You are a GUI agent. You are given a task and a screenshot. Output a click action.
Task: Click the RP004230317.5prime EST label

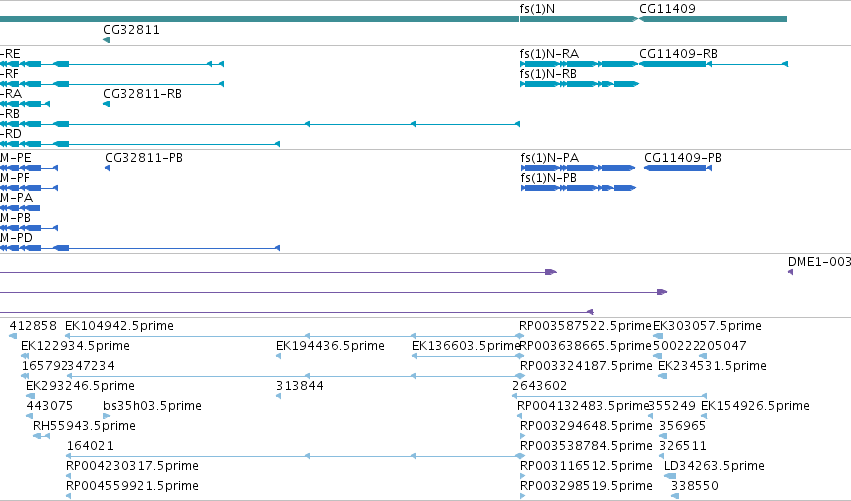[x=132, y=466]
